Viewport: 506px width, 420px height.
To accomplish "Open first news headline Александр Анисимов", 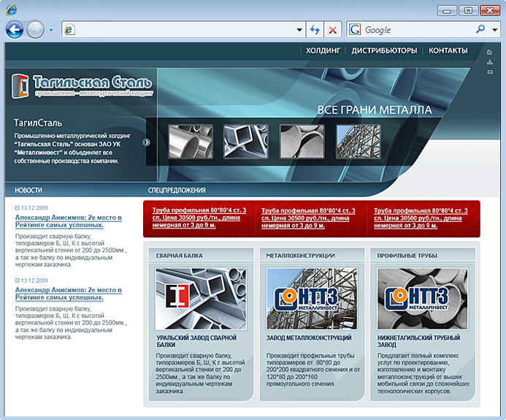I will 69,221.
